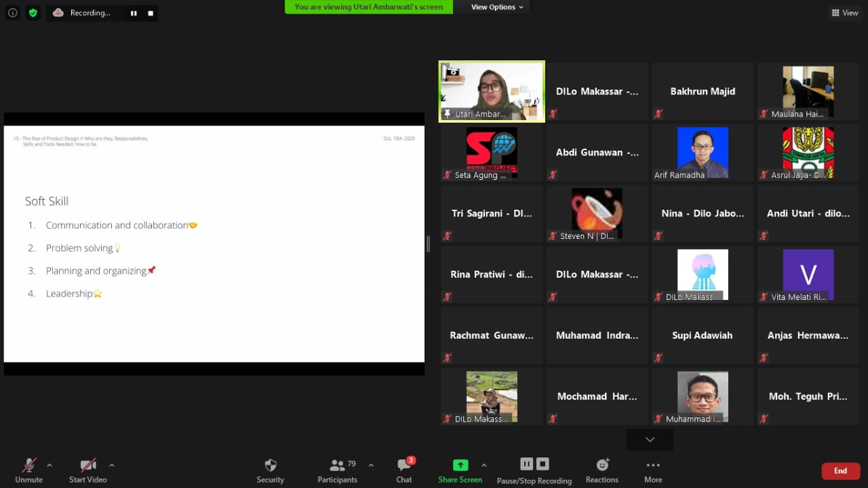
Task: Click the green encryption shield icon
Action: point(33,13)
